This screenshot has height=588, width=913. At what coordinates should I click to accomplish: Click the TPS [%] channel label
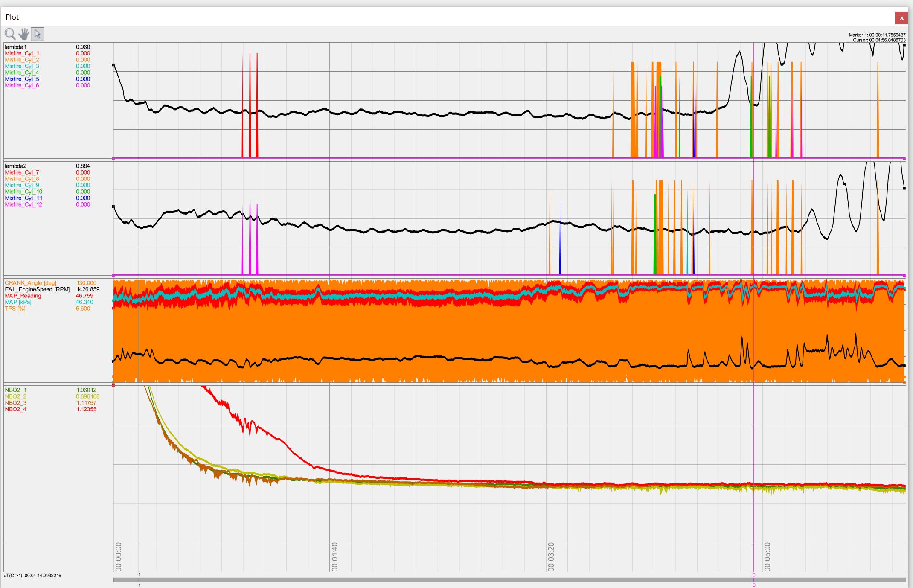[x=15, y=309]
